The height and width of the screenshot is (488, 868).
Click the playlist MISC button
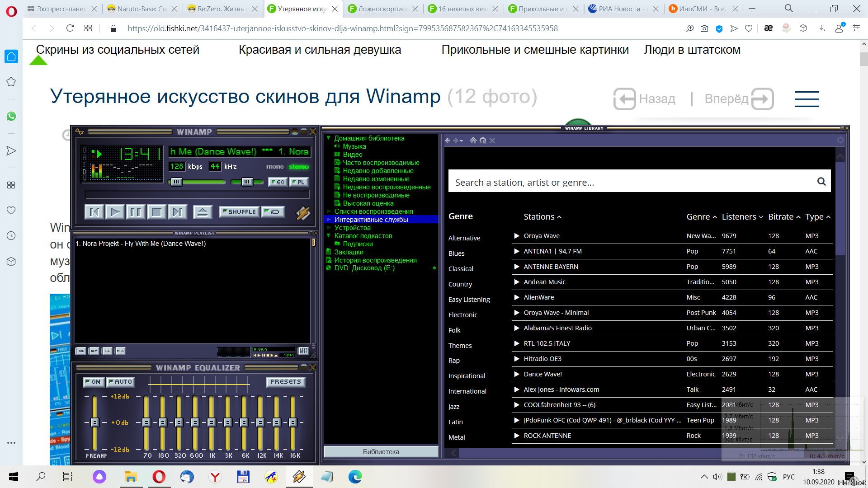[x=120, y=351]
